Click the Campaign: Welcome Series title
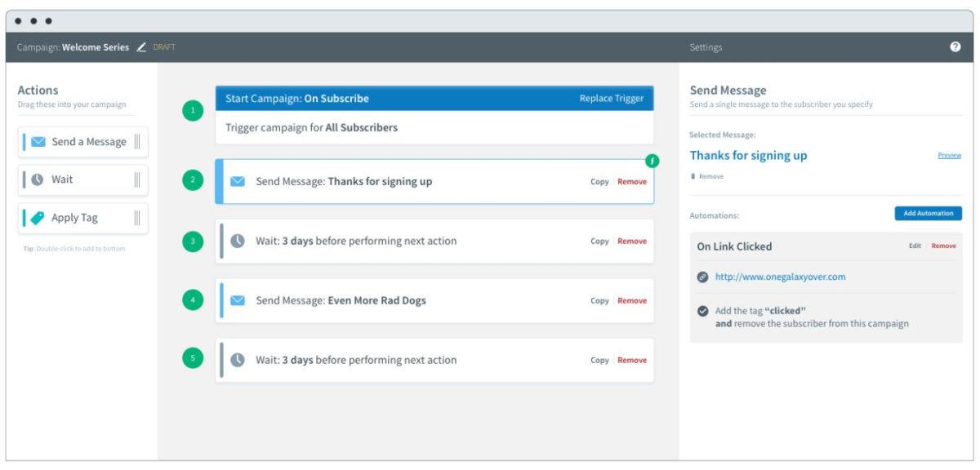Viewport: 980px width, 470px height. [73, 47]
